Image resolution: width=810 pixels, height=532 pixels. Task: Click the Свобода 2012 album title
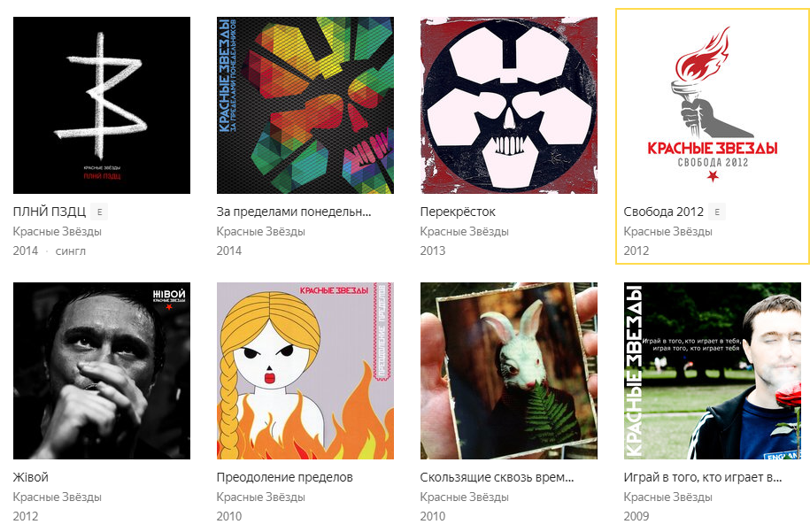click(x=664, y=212)
